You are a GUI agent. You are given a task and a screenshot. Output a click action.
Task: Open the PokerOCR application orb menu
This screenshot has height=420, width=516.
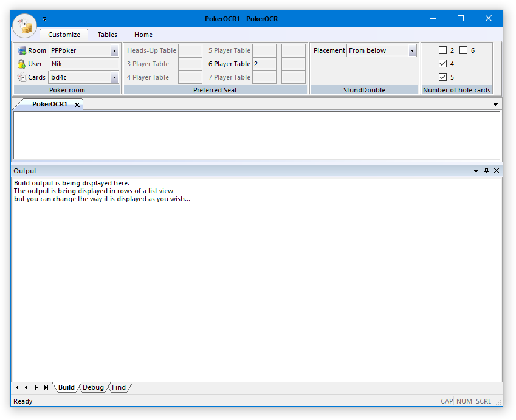[x=24, y=25]
